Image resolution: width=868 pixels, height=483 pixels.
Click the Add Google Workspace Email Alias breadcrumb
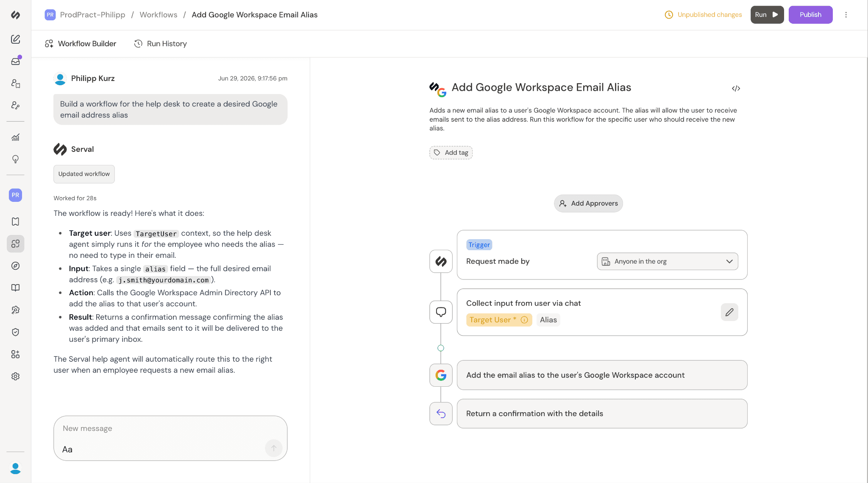tap(254, 15)
